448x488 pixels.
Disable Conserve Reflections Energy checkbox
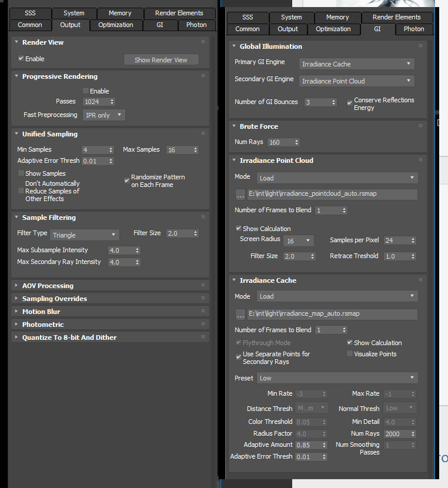point(350,101)
